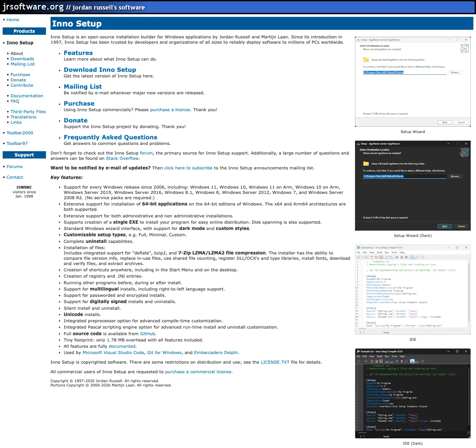Open the Features heading link
The height and width of the screenshot is (448, 476).
[78, 53]
